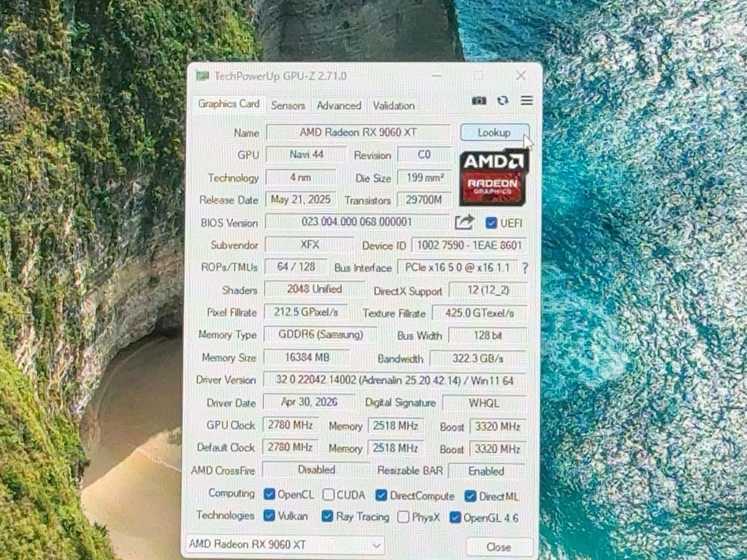Click the BIOS Version value field
The height and width of the screenshot is (560, 747).
357,222
